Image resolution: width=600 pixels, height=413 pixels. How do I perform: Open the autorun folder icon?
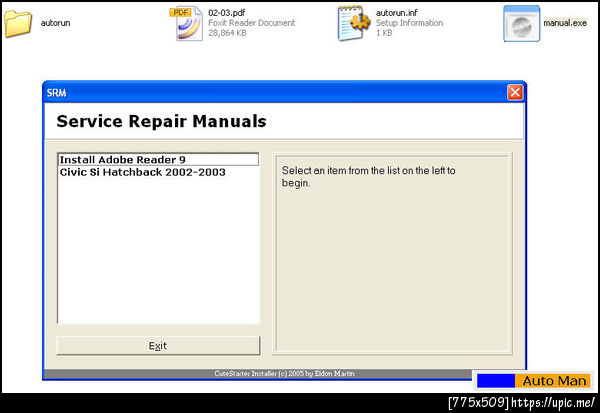tap(18, 23)
